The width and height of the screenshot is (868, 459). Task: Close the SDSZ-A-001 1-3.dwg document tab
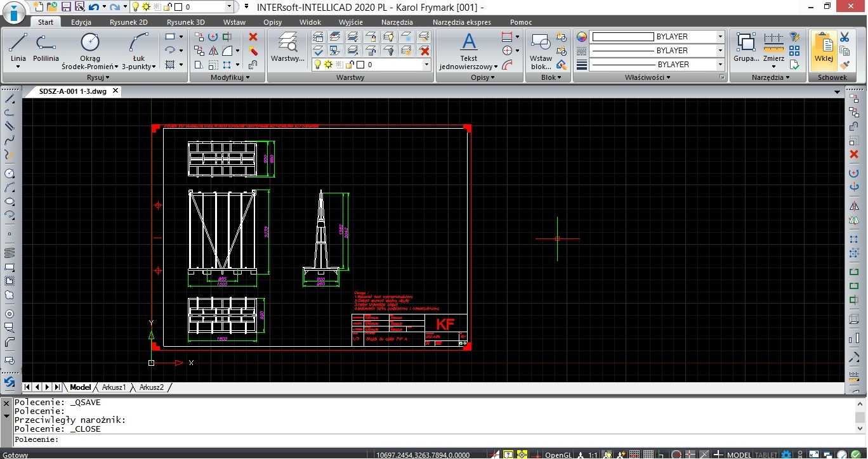115,91
